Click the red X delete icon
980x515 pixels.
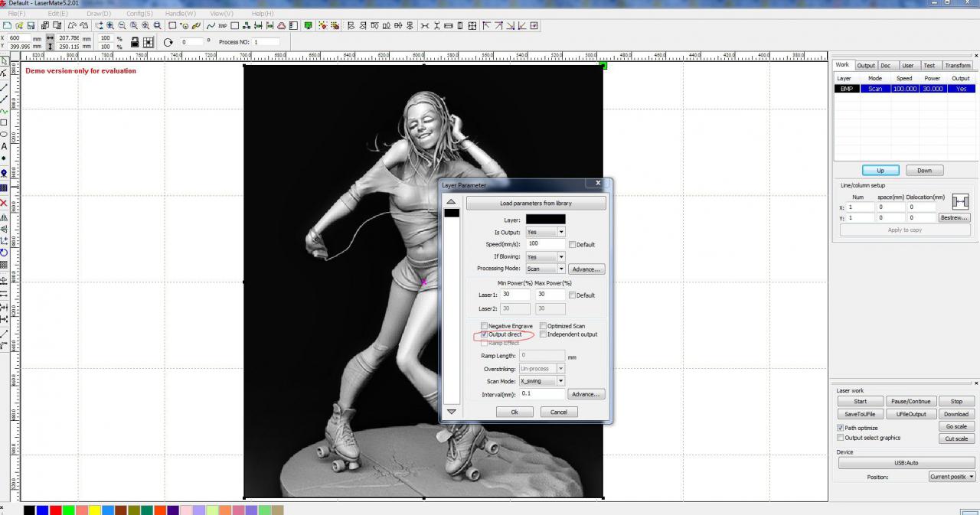pyautogui.click(x=4, y=203)
